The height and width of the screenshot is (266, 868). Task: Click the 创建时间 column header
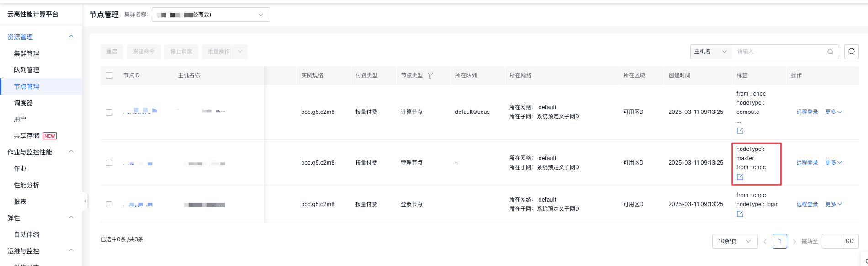click(679, 75)
